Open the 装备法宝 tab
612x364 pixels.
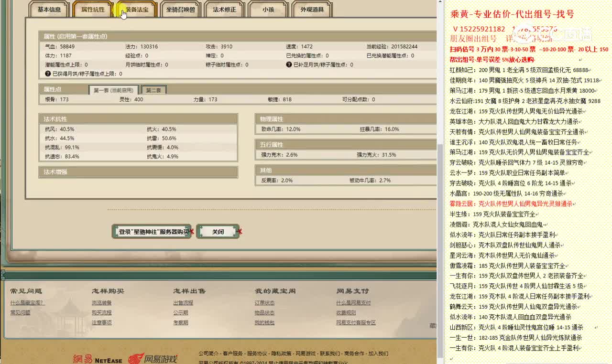click(137, 10)
